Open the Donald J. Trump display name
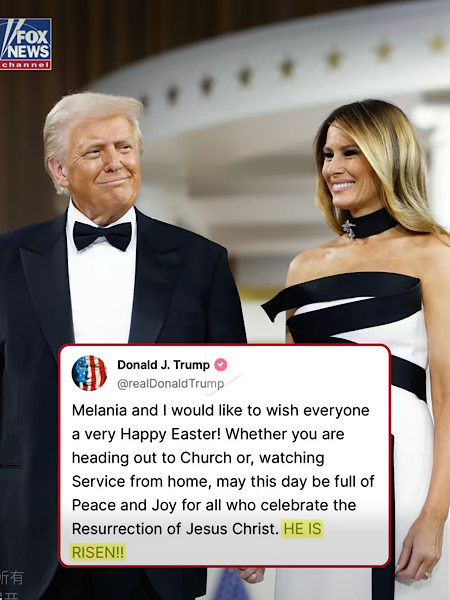Viewport: 450px width, 600px height. (x=163, y=365)
